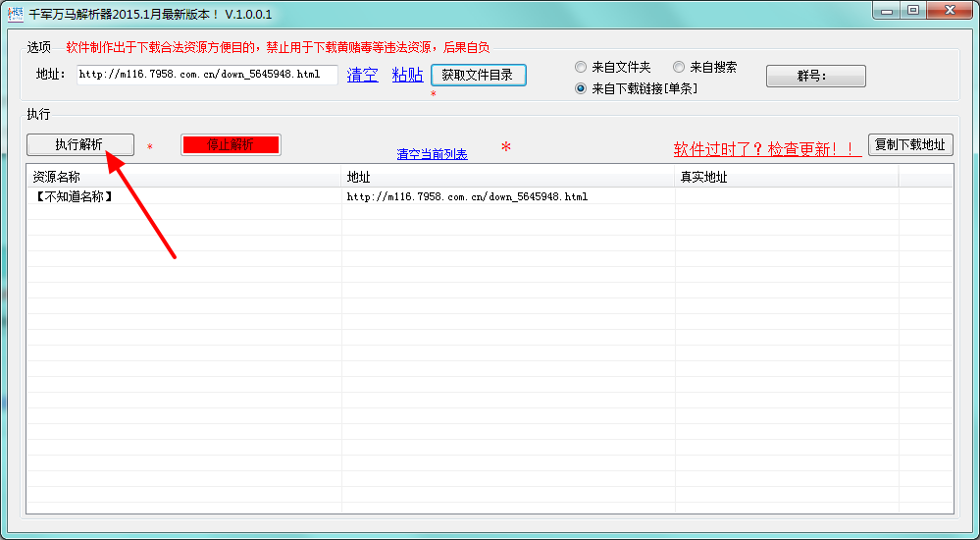Click the app icon in title bar
Viewport: 980px width, 540px height.
15,14
